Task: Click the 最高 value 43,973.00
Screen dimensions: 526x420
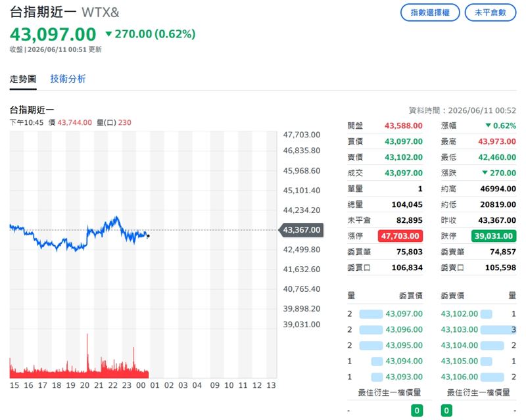Action: point(497,141)
